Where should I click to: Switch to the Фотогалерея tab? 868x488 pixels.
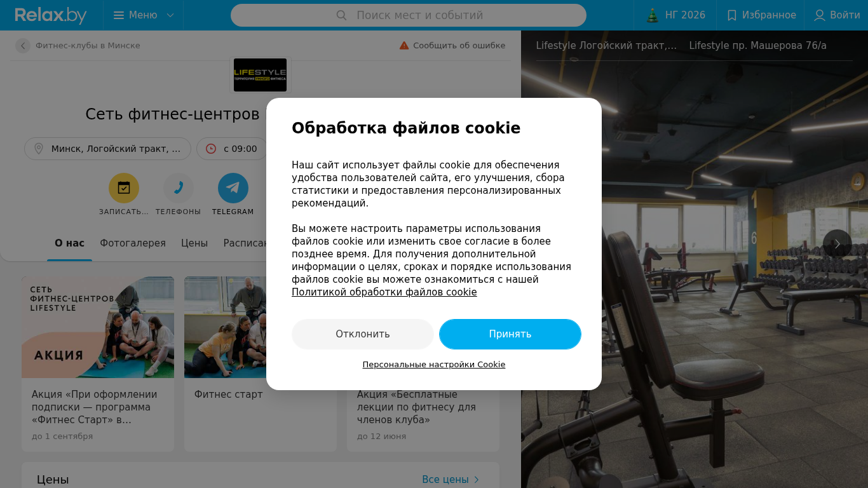click(x=133, y=243)
